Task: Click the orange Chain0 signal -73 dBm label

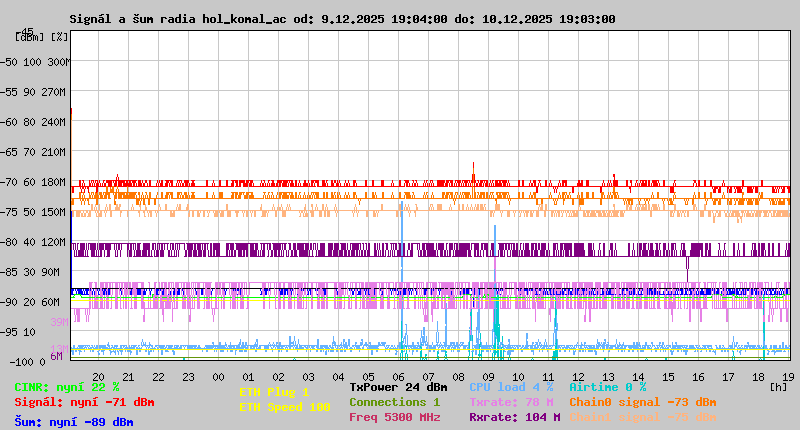Action: (642, 402)
